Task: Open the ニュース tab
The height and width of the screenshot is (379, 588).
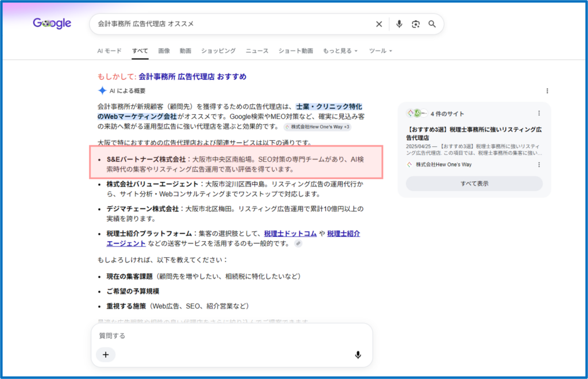Action: 257,51
